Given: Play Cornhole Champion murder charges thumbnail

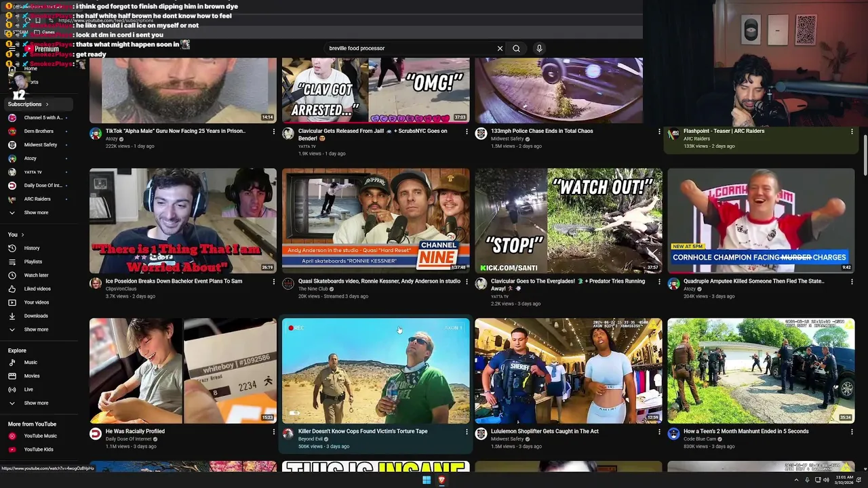Looking at the screenshot, I should tap(761, 220).
